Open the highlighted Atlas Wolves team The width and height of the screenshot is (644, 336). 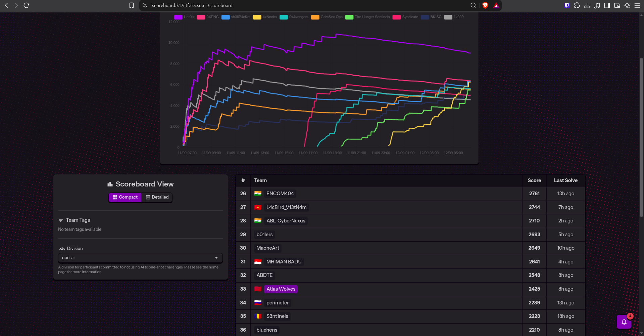pos(281,289)
